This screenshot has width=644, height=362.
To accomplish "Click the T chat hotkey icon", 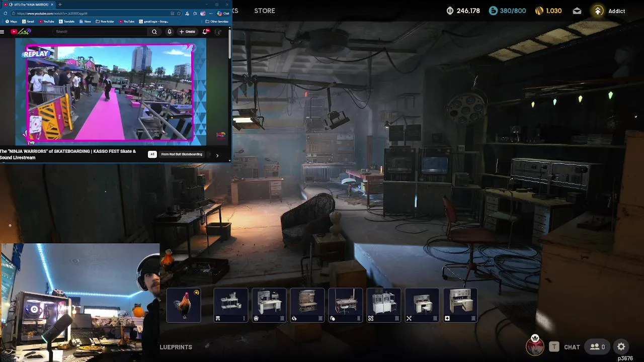I will [554, 346].
